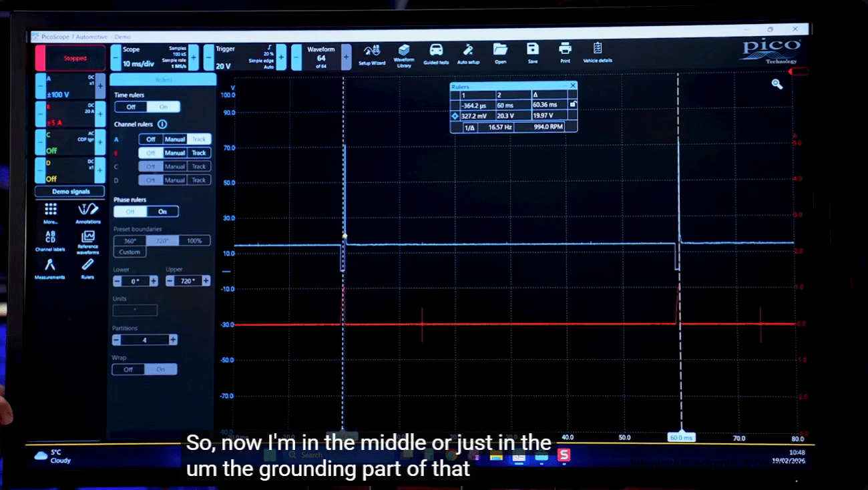Click the Demo signals button
The width and height of the screenshot is (868, 490).
pyautogui.click(x=70, y=192)
